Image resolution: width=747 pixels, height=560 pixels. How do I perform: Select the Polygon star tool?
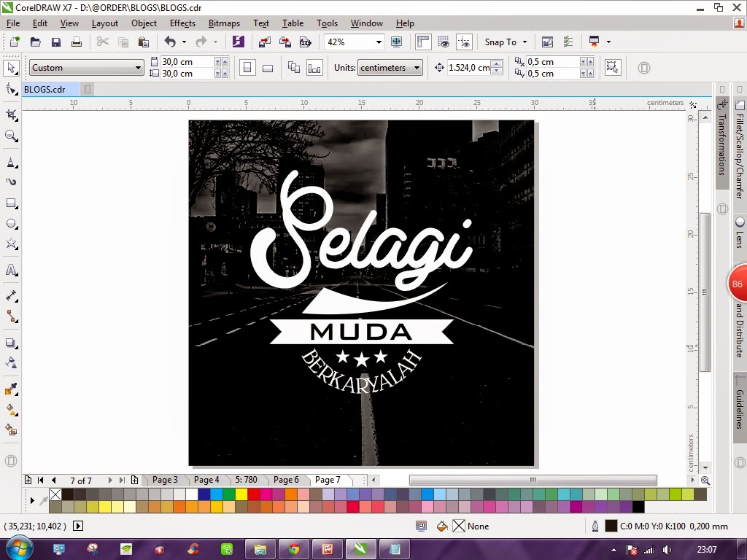(11, 244)
